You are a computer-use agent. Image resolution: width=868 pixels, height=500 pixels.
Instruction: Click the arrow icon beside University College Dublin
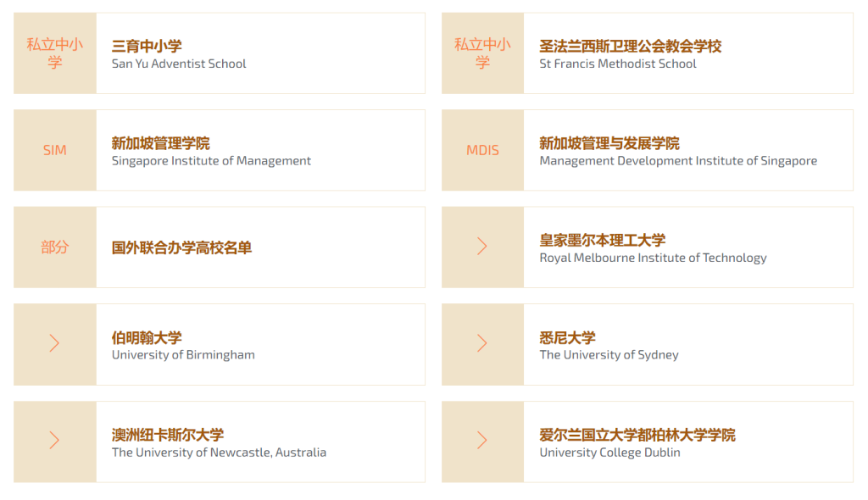tap(482, 440)
